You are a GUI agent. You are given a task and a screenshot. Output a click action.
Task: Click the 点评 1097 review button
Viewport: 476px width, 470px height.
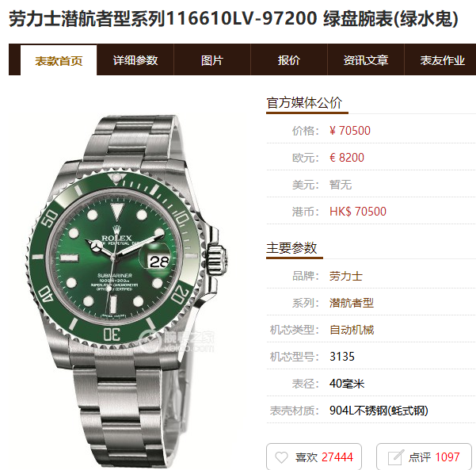[424, 457]
